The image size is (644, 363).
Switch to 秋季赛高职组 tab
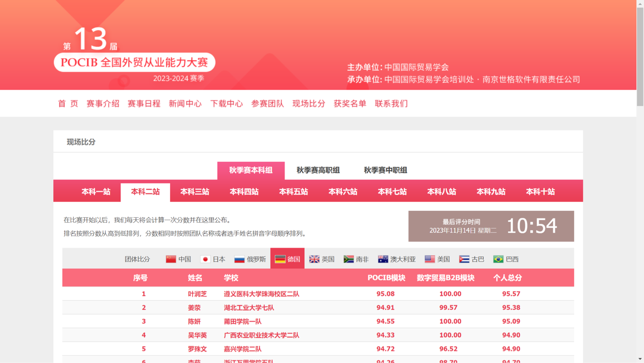(318, 170)
